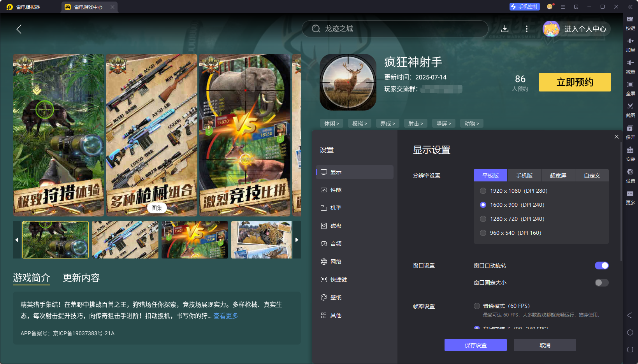Select the 自定义 resolution tab

[592, 176]
